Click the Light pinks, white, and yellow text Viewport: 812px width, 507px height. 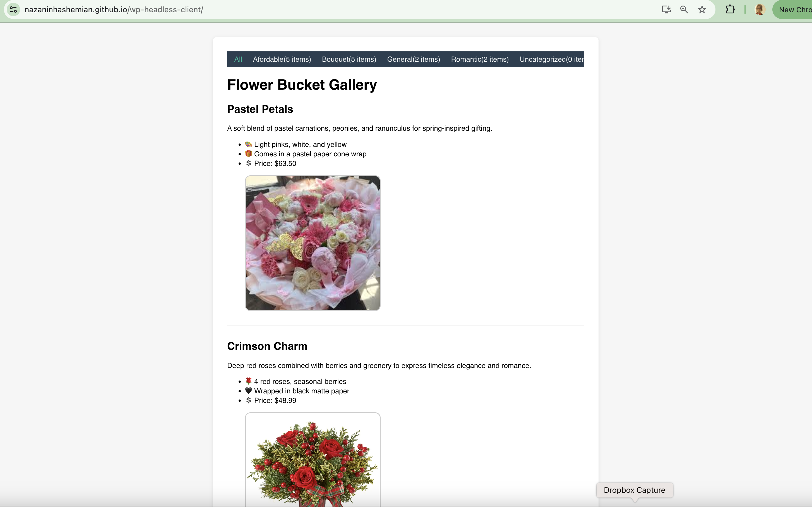(300, 145)
